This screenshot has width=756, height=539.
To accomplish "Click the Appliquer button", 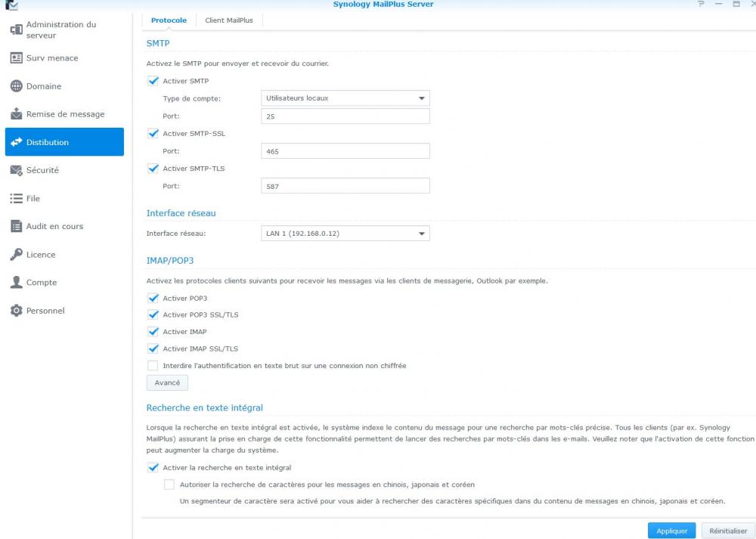I will click(671, 531).
